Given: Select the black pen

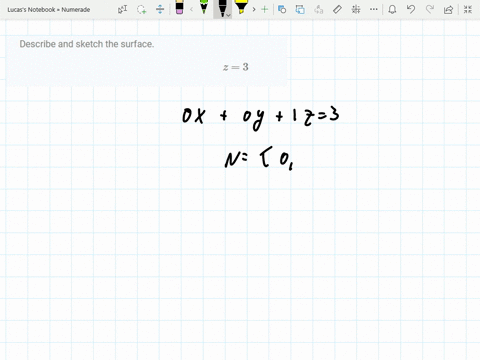Looking at the screenshot, I should pos(221,8).
